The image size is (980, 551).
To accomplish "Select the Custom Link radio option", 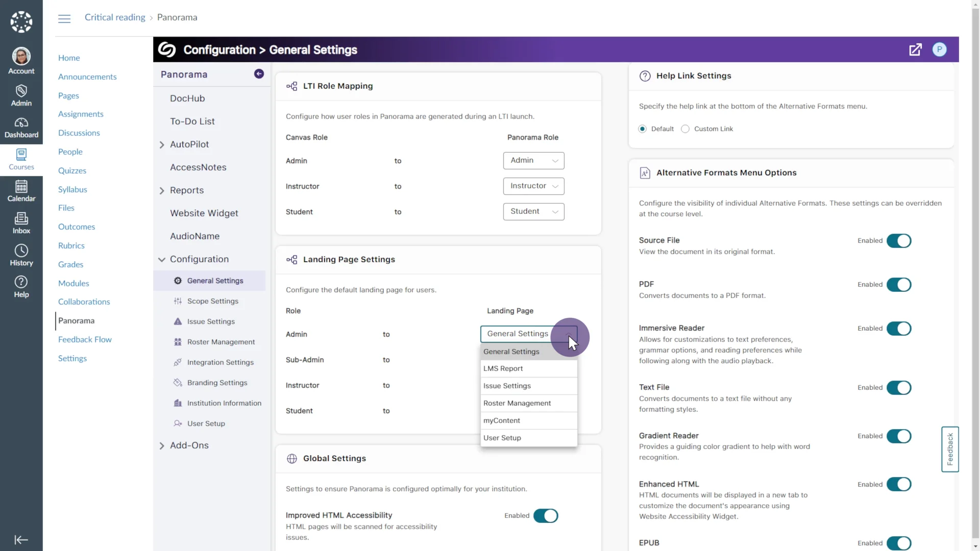I will click(685, 129).
